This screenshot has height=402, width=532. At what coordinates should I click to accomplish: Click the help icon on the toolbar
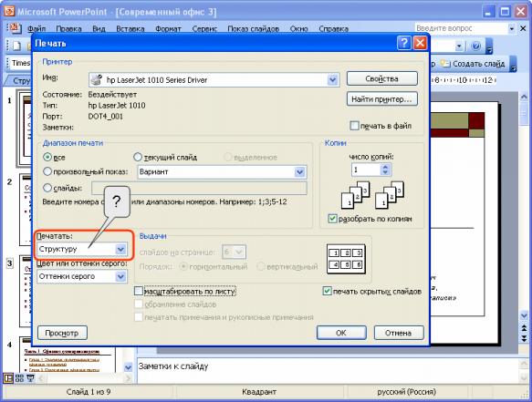click(476, 46)
